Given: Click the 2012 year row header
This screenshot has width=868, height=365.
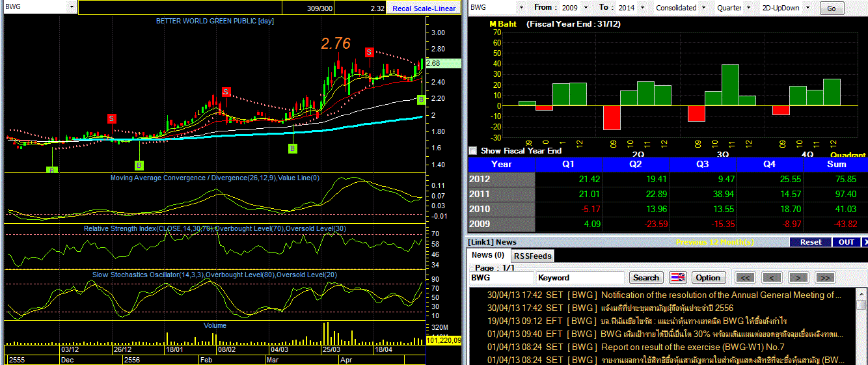Looking at the screenshot, I should click(x=501, y=180).
